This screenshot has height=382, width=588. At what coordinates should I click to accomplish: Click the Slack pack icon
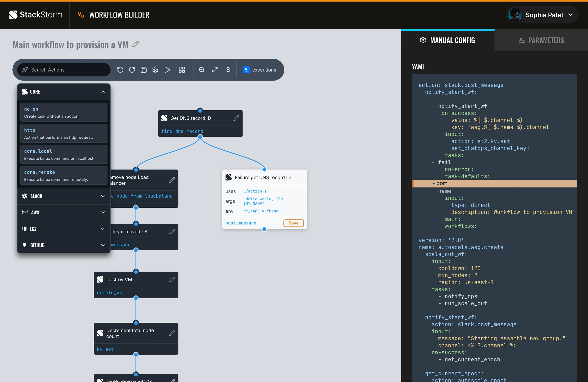(24, 196)
